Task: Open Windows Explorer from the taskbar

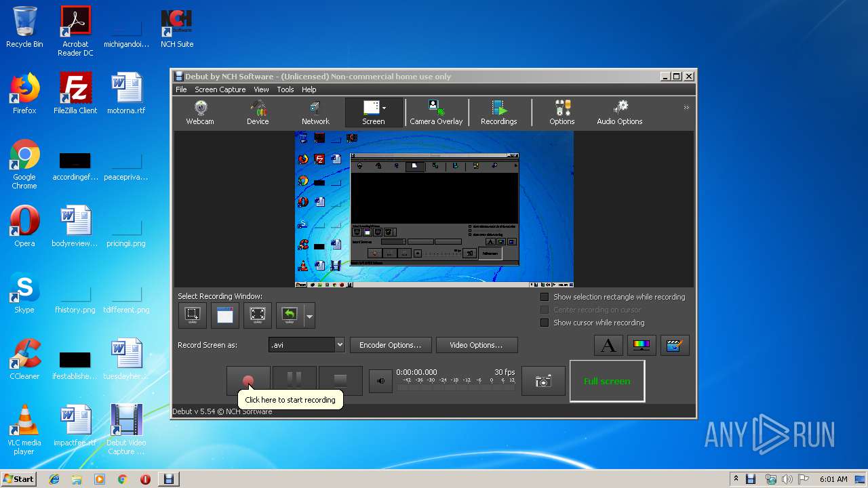Action: 77,479
